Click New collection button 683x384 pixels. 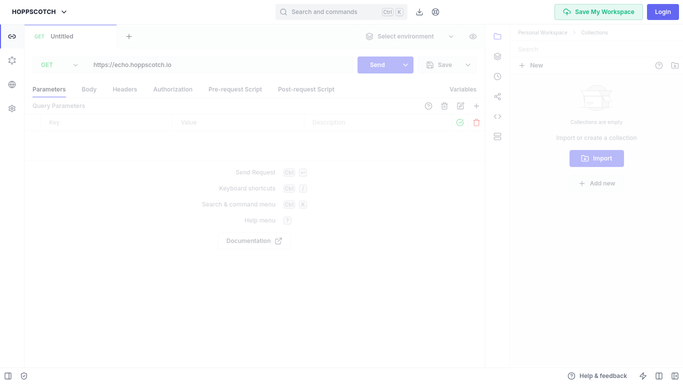(531, 66)
